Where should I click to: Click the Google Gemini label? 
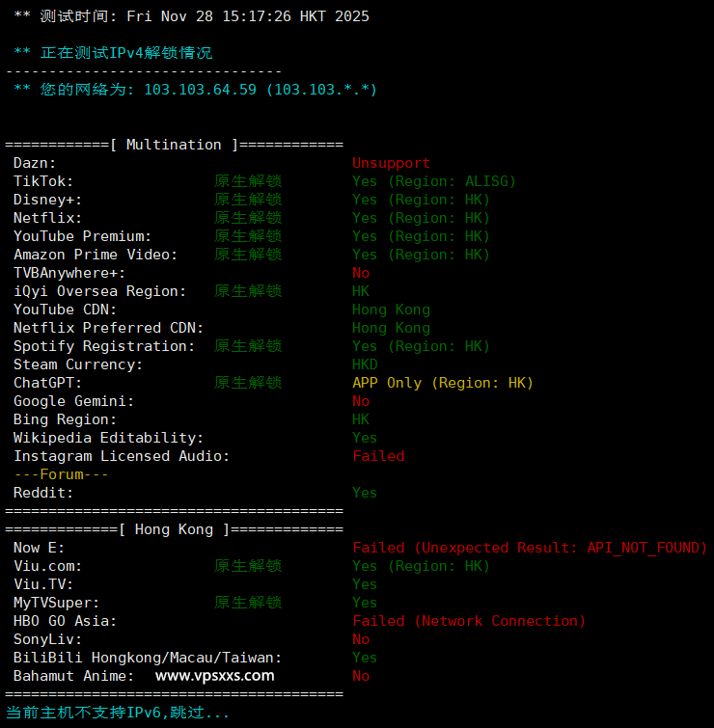[73, 401]
